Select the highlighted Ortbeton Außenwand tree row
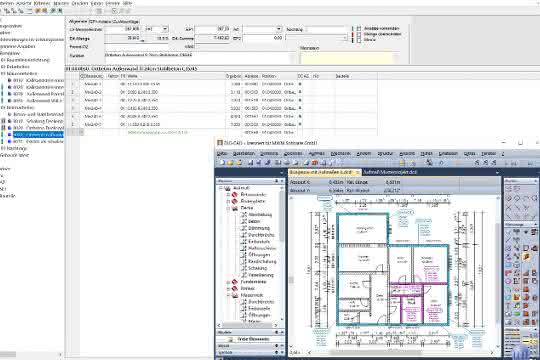This screenshot has height=360, width=540. coord(38,135)
